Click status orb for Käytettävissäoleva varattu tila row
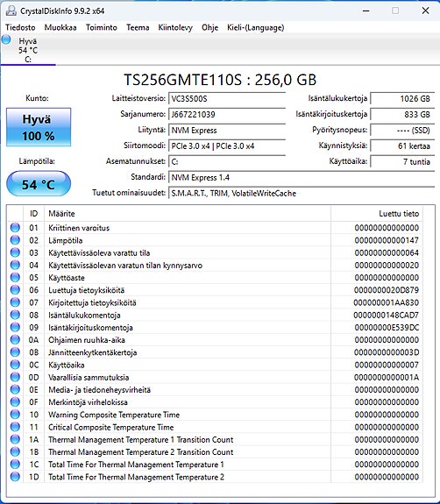Image resolution: width=440 pixels, height=504 pixels. (x=15, y=252)
